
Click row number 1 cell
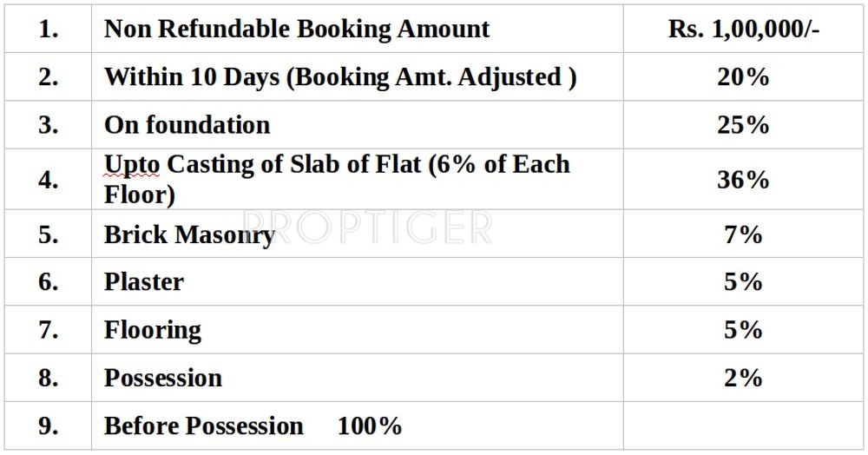click(49, 29)
